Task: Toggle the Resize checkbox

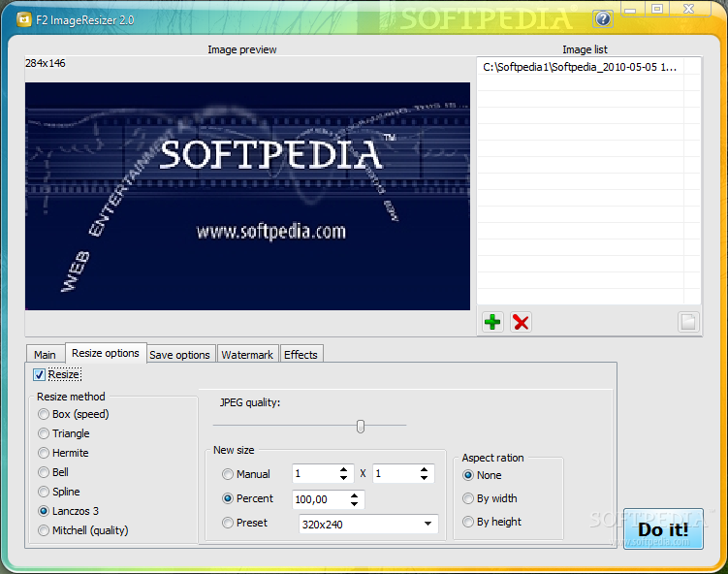Action: click(x=39, y=375)
